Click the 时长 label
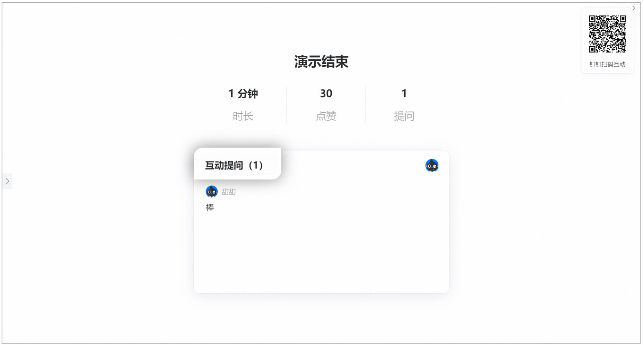 click(x=243, y=116)
